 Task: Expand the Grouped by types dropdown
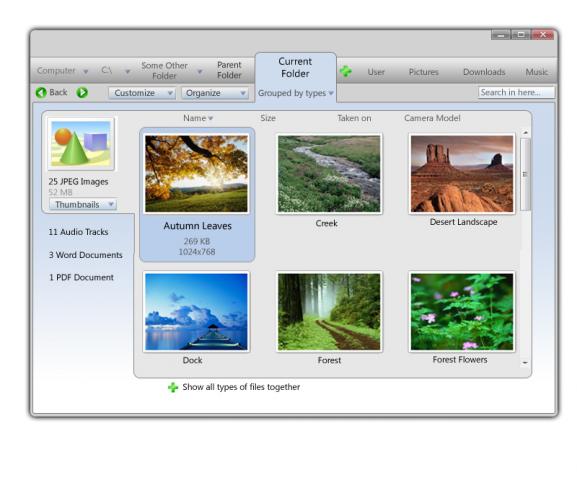(x=296, y=93)
